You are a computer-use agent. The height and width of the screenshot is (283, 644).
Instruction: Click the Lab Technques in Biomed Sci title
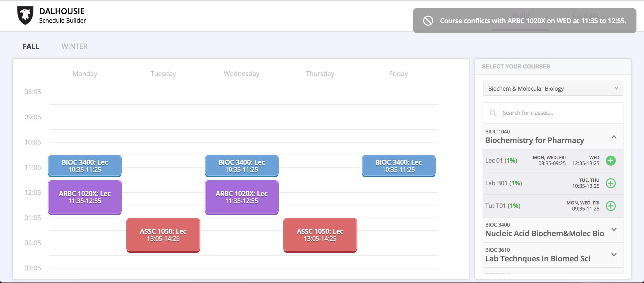pyautogui.click(x=538, y=259)
